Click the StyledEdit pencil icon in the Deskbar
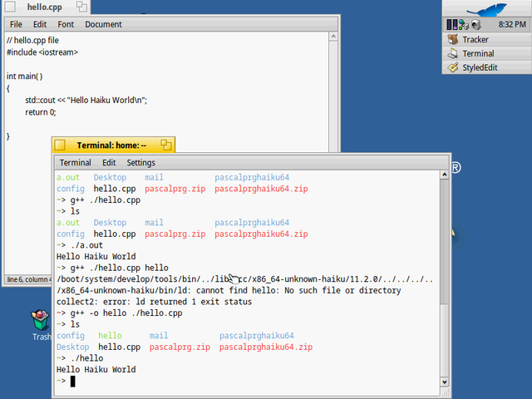 (452, 67)
